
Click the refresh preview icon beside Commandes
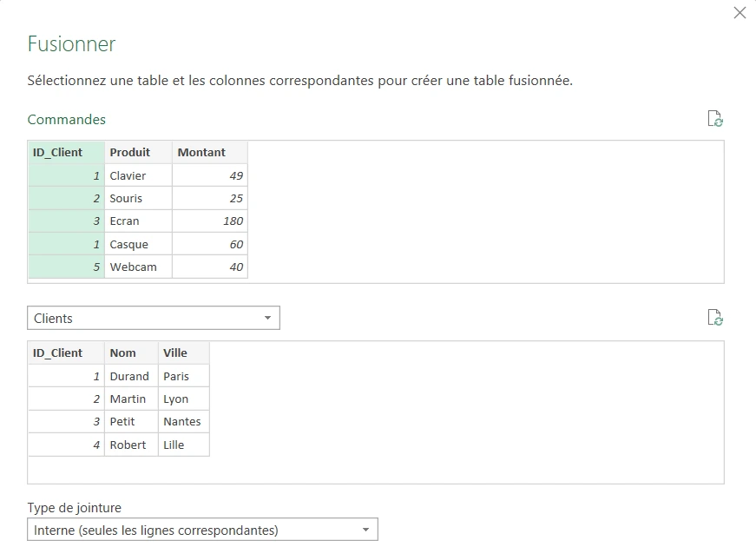[715, 118]
